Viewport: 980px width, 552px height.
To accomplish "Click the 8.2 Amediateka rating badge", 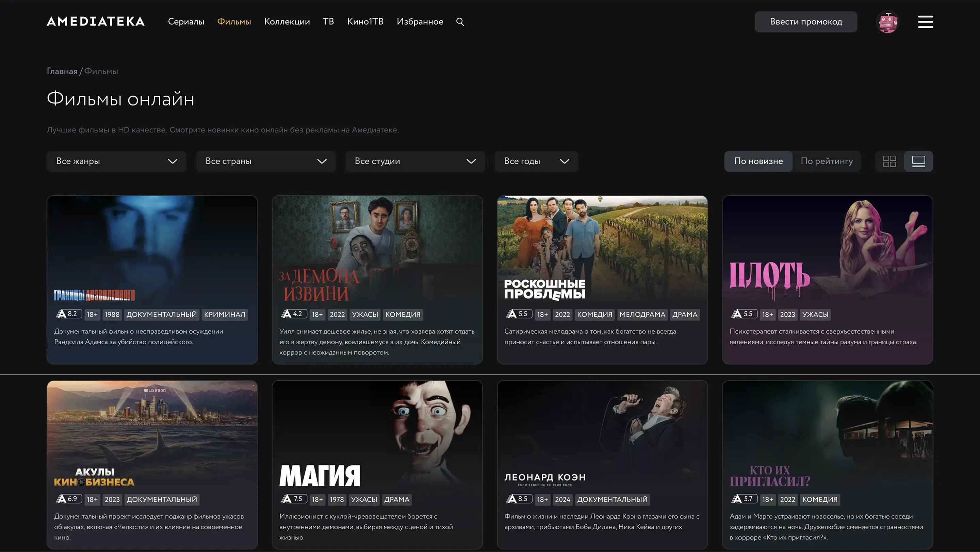I will [68, 314].
